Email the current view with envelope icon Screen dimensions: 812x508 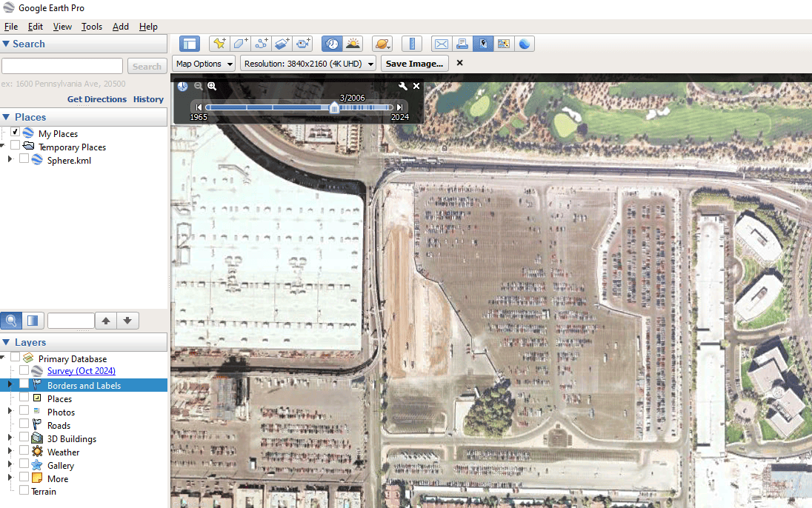[442, 44]
